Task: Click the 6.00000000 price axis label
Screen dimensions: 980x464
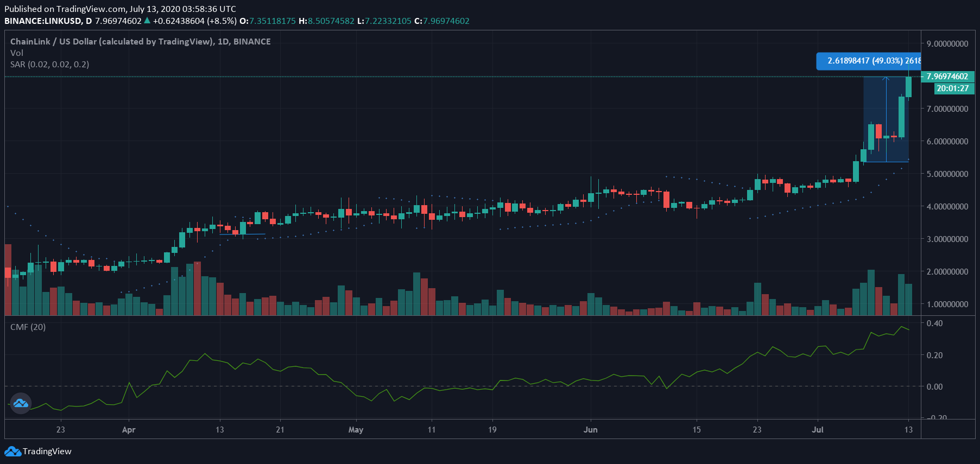Action: [947, 142]
